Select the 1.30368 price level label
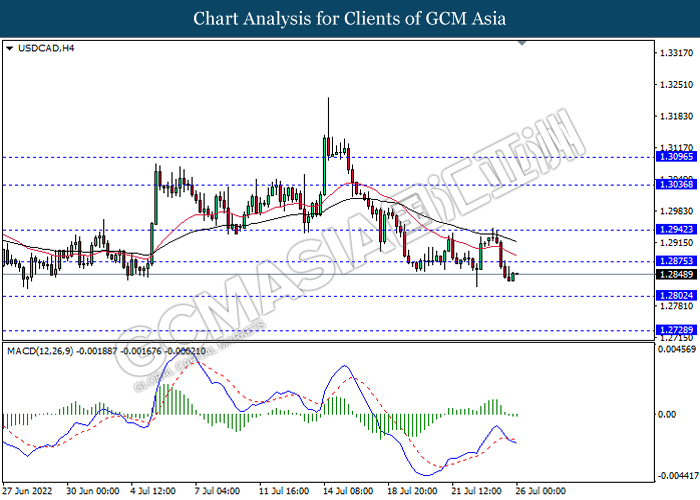 pyautogui.click(x=676, y=184)
